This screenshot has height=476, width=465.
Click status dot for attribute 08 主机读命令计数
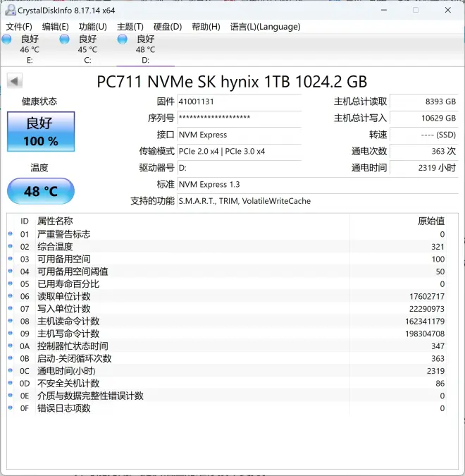click(11, 321)
